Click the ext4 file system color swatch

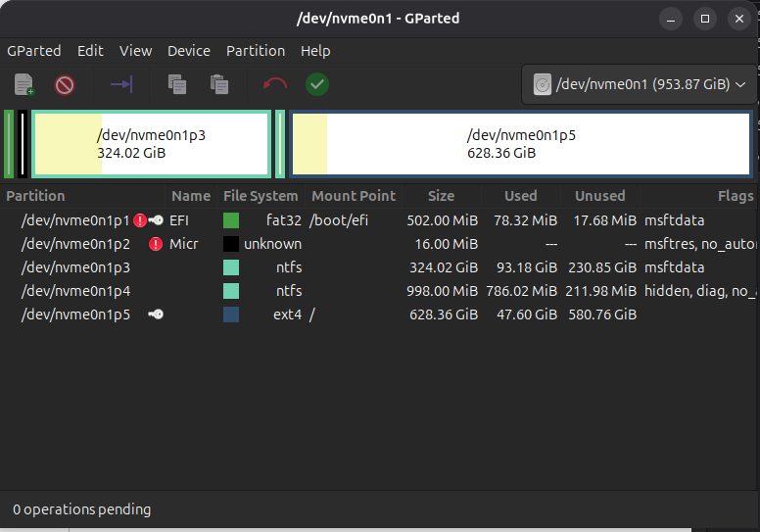(231, 314)
